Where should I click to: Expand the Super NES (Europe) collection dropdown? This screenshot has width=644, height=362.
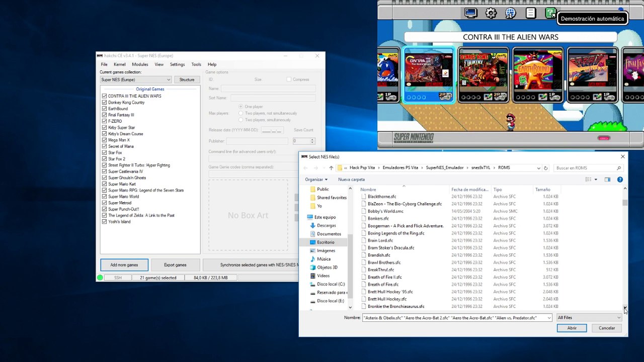[x=136, y=79]
